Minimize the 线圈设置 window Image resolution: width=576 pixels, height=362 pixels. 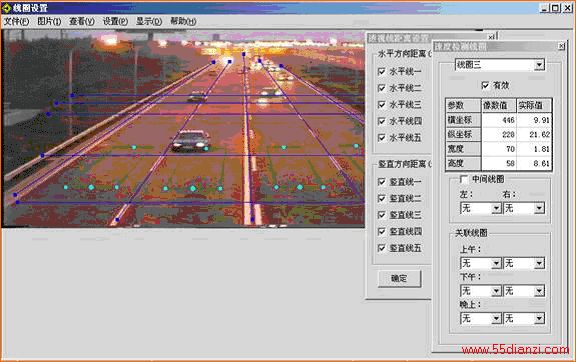coord(545,8)
